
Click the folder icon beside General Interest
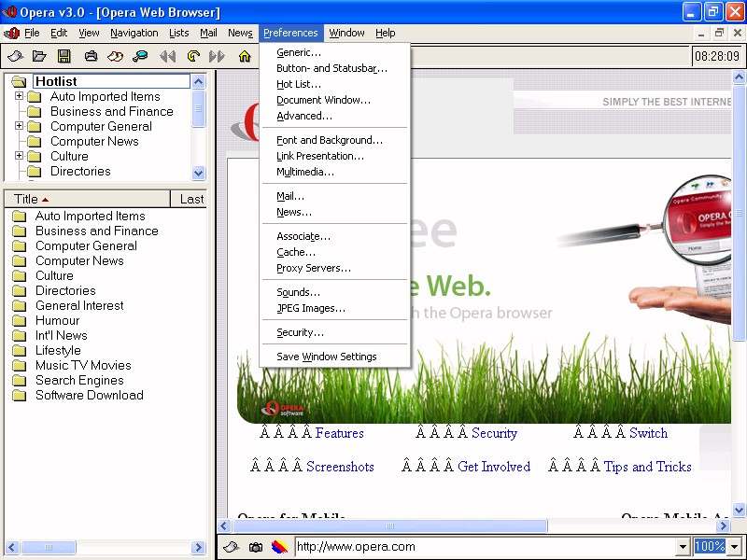coord(19,306)
